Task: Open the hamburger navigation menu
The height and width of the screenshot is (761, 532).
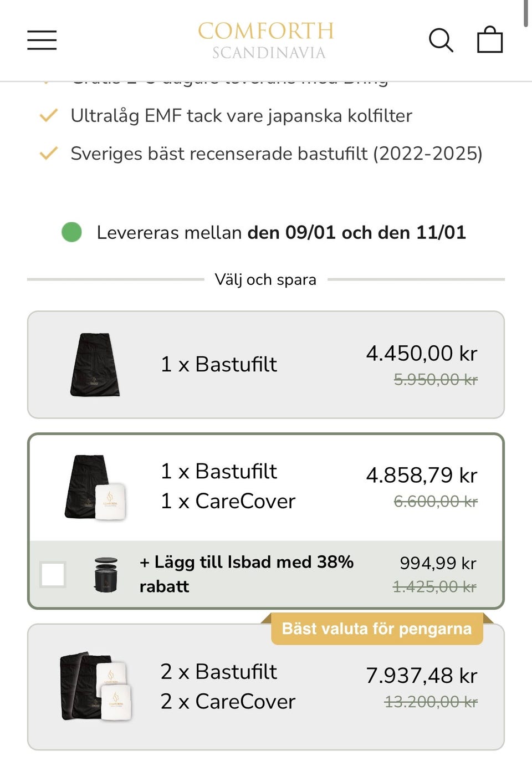Action: pos(42,40)
